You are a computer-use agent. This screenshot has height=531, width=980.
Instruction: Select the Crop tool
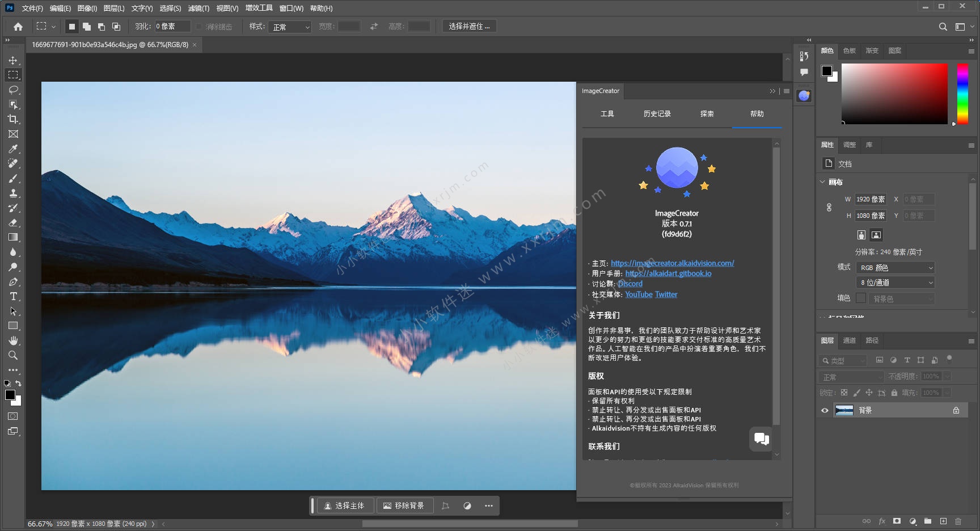[13, 119]
